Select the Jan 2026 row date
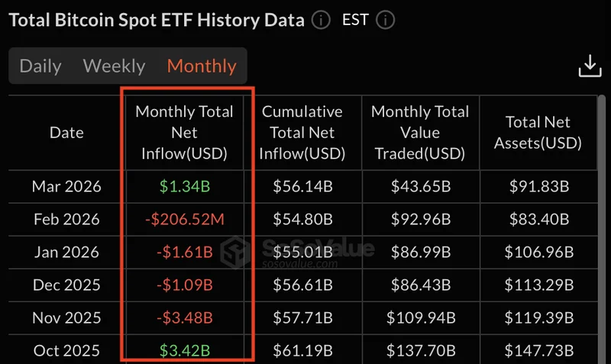Image resolution: width=611 pixels, height=364 pixels. click(x=66, y=252)
